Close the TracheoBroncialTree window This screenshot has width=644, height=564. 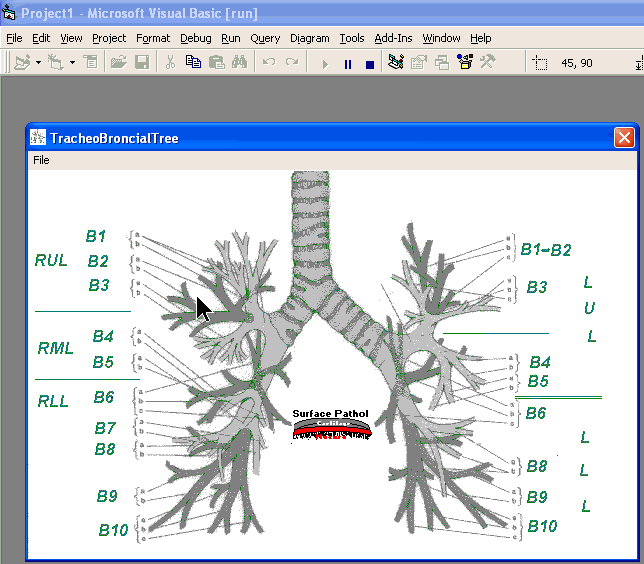pos(624,138)
